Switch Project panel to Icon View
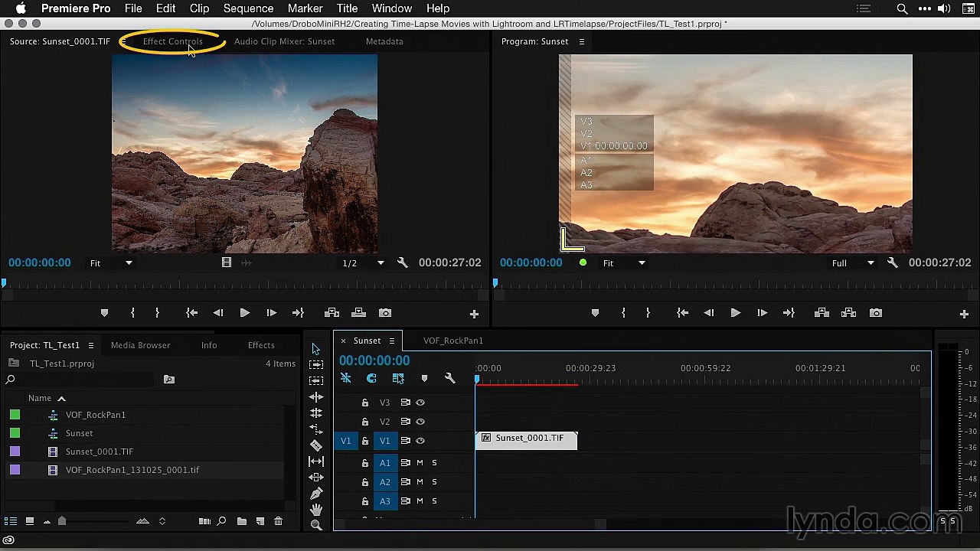This screenshot has height=551, width=980. [x=30, y=521]
